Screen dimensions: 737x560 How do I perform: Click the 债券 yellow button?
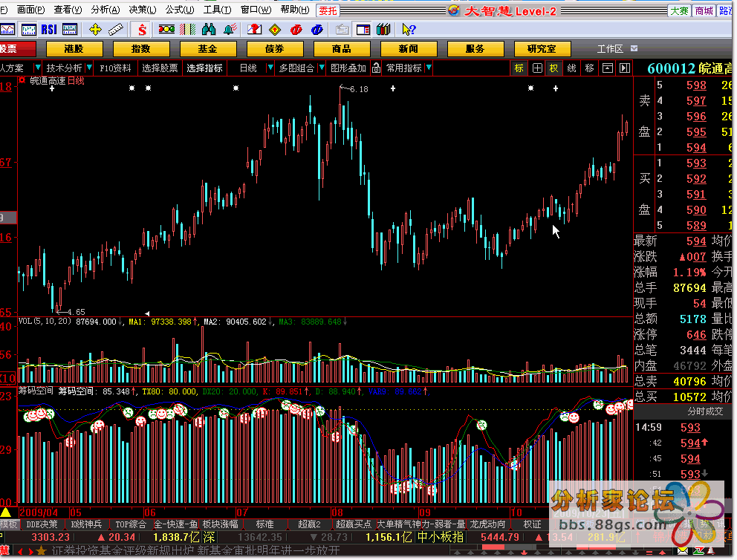point(274,49)
